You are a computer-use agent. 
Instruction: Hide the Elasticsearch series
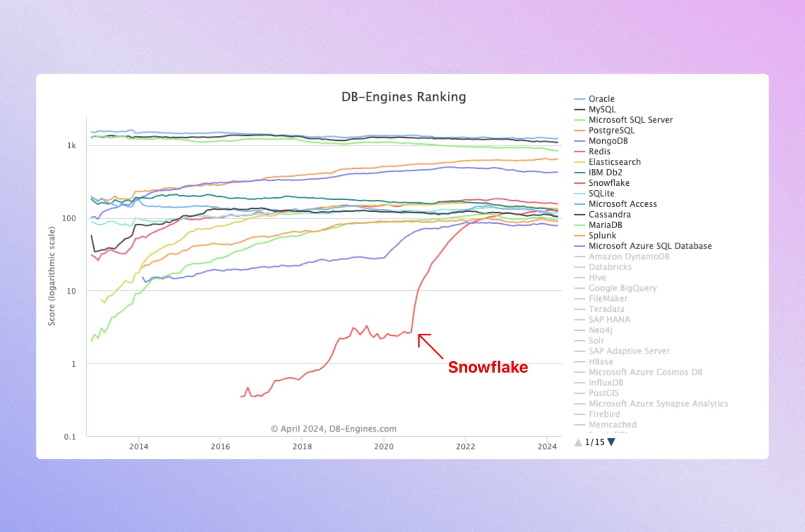coord(607,162)
